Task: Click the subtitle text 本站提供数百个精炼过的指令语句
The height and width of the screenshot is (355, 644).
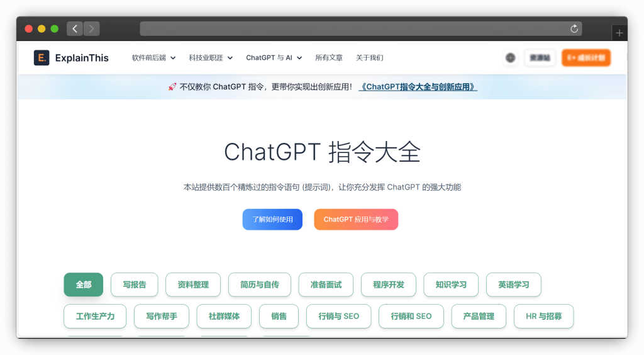Action: tap(241, 188)
